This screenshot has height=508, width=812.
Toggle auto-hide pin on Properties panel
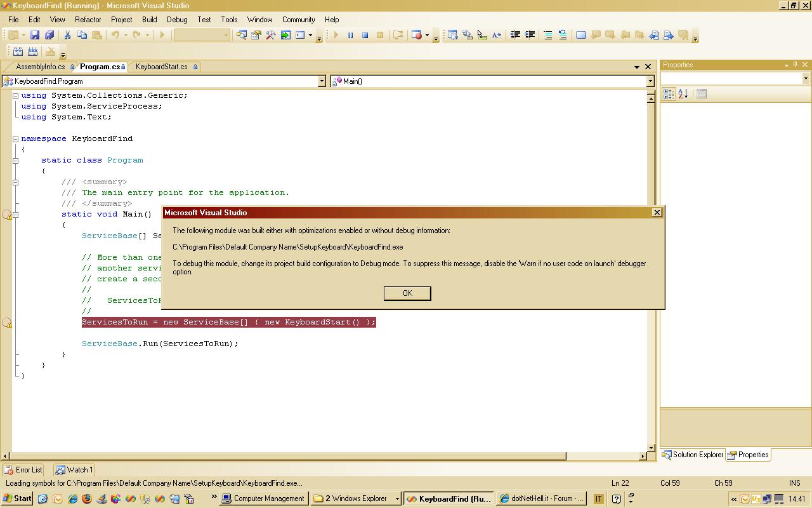click(x=796, y=65)
